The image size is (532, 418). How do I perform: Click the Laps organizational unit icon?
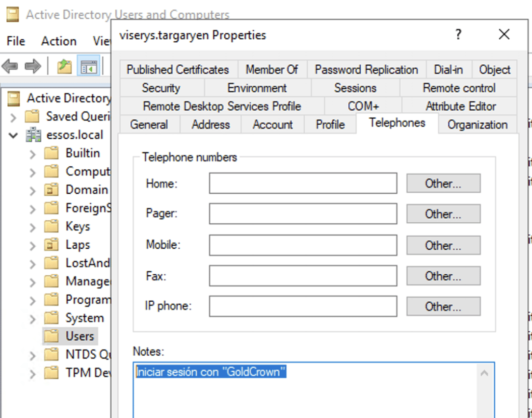coord(52,245)
